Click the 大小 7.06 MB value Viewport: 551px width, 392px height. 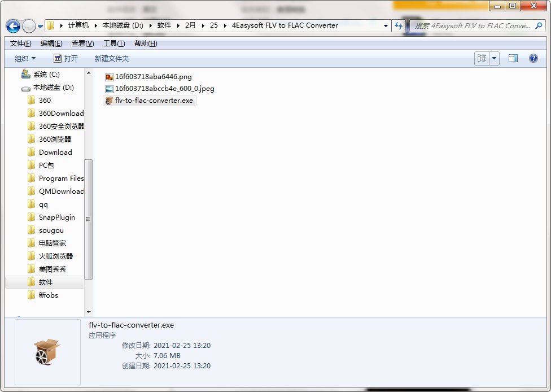pos(167,355)
